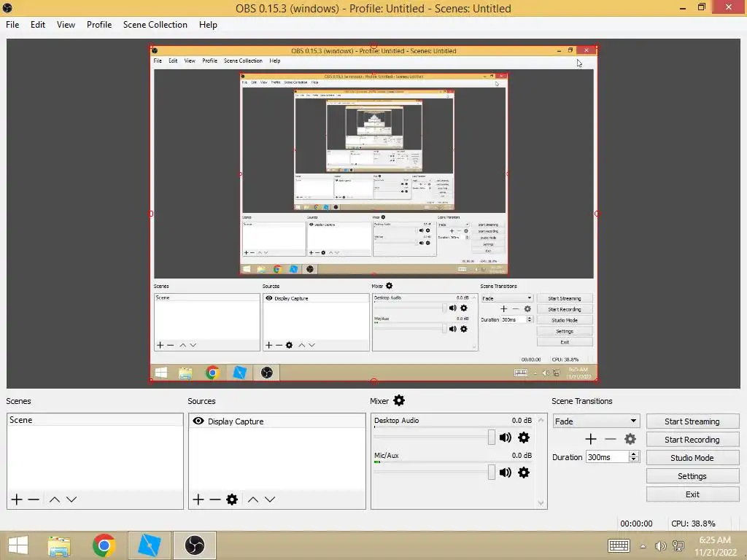Enable Studio Mode
This screenshot has width=747, height=560.
point(692,458)
